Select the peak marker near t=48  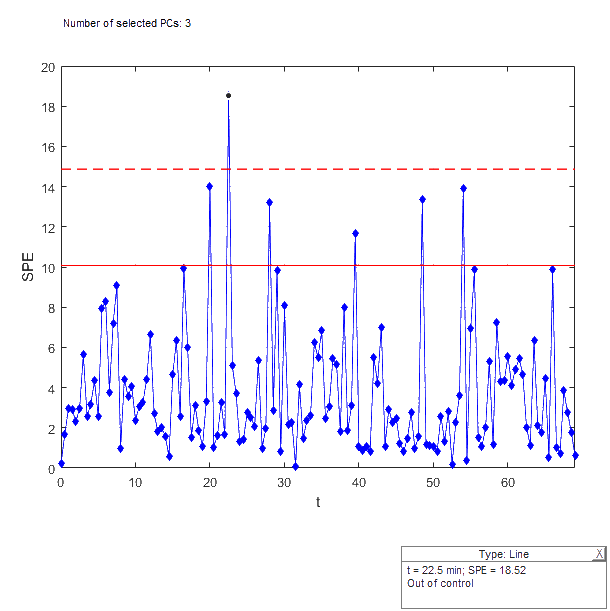pos(423,199)
